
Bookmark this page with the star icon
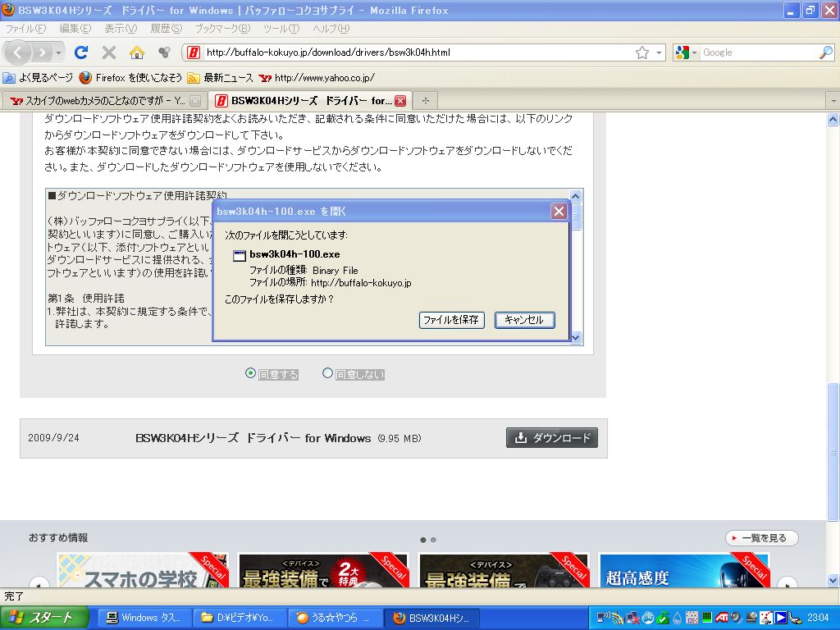point(641,52)
